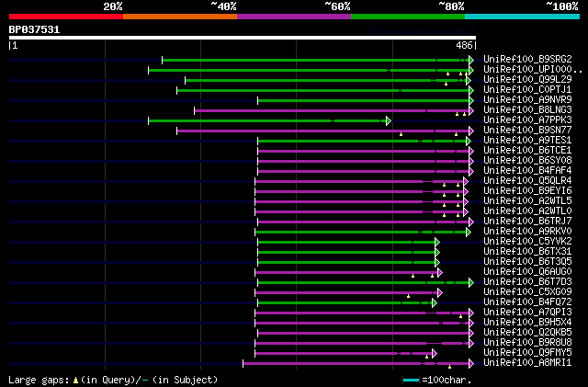Click the purple ~60% identity legend segment

tap(294, 17)
